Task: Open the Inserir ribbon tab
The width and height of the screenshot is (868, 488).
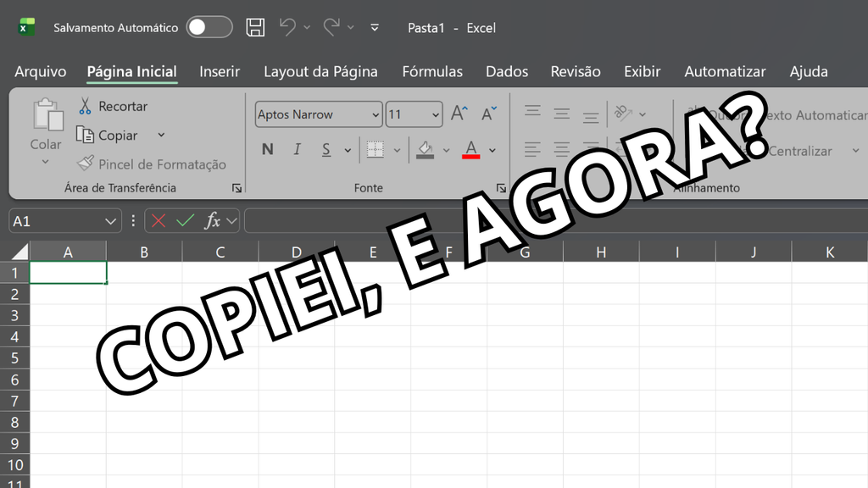Action: (220, 72)
